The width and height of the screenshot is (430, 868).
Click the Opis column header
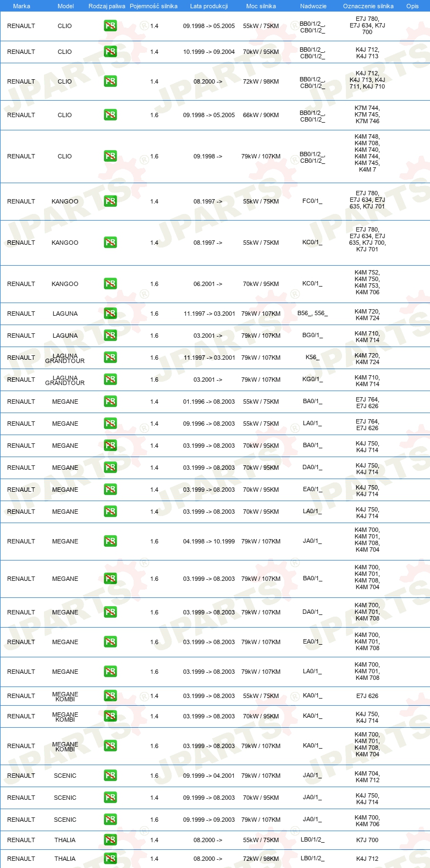coord(412,6)
